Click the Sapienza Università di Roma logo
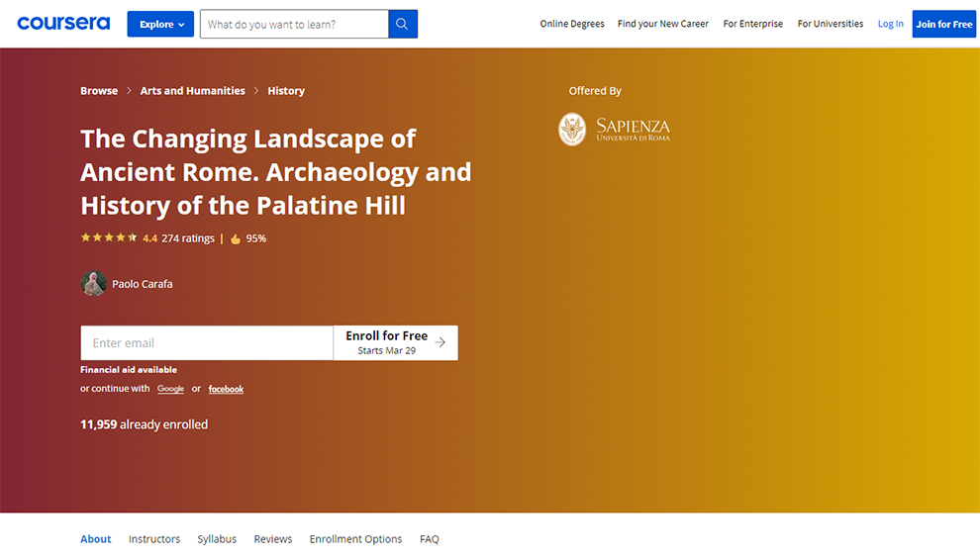The height and width of the screenshot is (558, 980). [x=614, y=130]
